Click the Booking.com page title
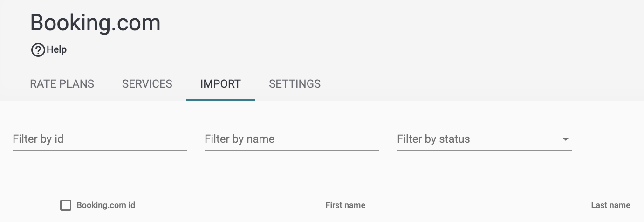 [96, 23]
